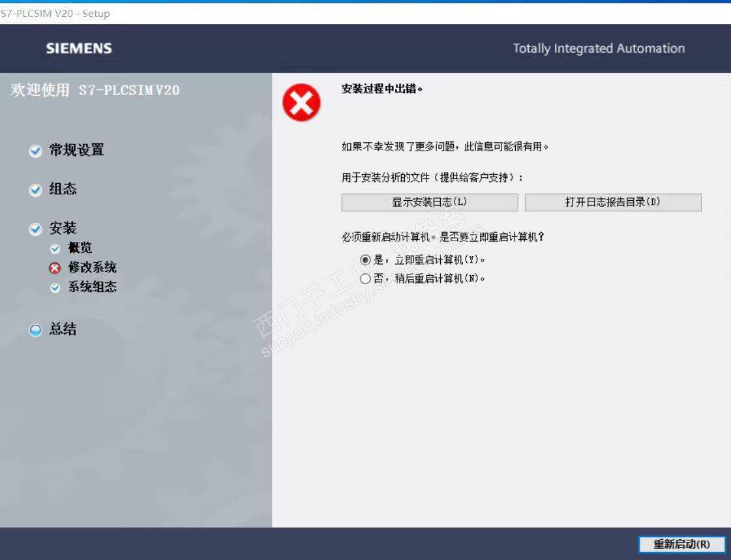731x560 pixels.
Task: Click the 必须重新启动计算机 prompt text
Action: click(442, 237)
